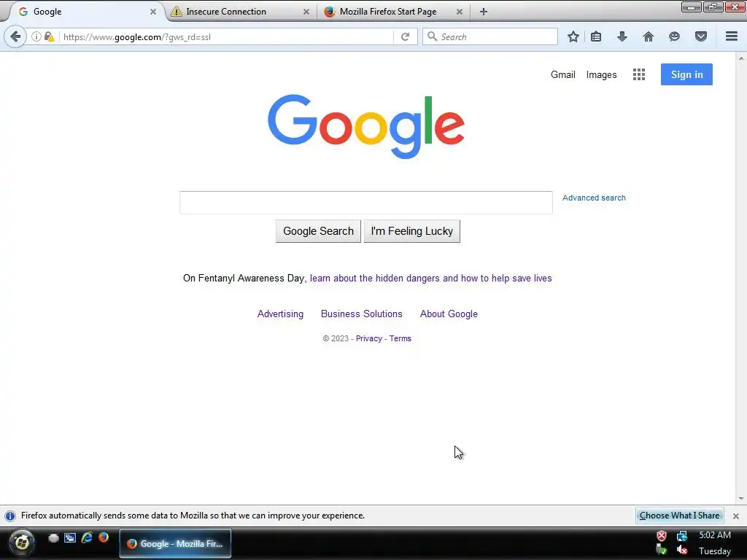The image size is (747, 560).
Task: Open the Fentanyl Awareness Day hidden dangers link
Action: [430, 278]
